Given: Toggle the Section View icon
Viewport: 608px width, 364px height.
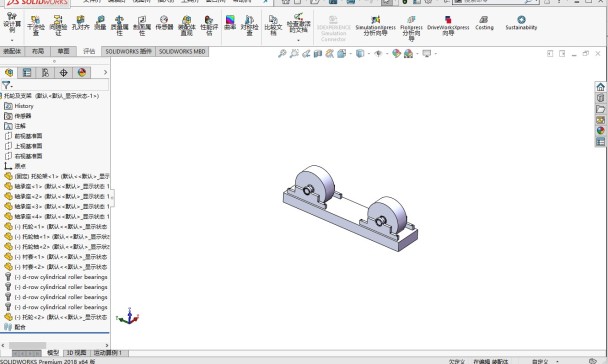Looking at the screenshot, I should point(318,53).
